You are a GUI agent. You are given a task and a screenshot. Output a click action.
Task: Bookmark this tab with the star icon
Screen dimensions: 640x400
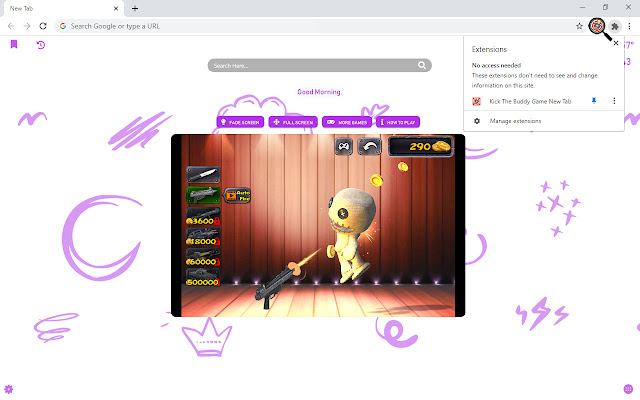[579, 26]
